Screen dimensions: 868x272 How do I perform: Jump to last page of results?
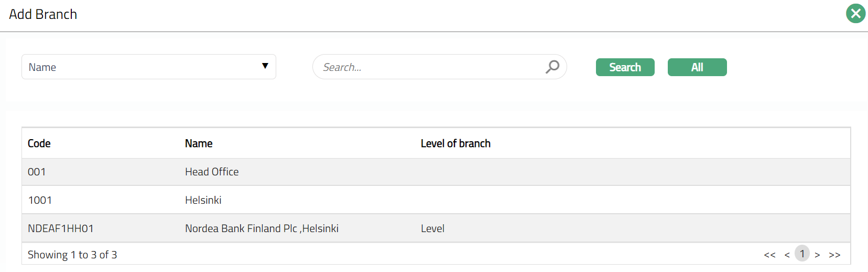click(834, 255)
